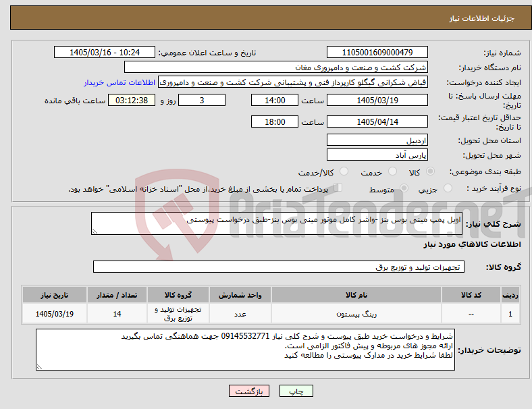The height and width of the screenshot is (409, 532).
Task: Click the requester field فیاض شکرانی گیگلو
Action: (293, 82)
